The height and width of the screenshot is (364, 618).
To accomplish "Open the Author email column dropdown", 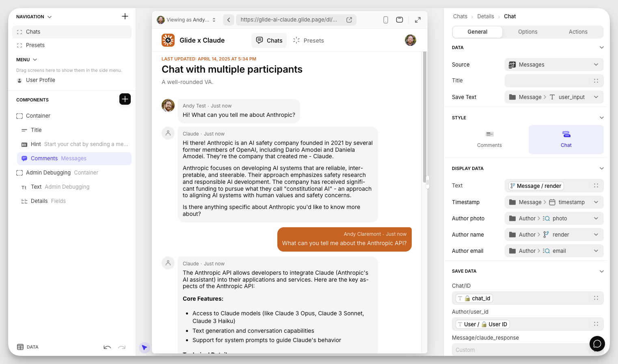I will (x=554, y=251).
